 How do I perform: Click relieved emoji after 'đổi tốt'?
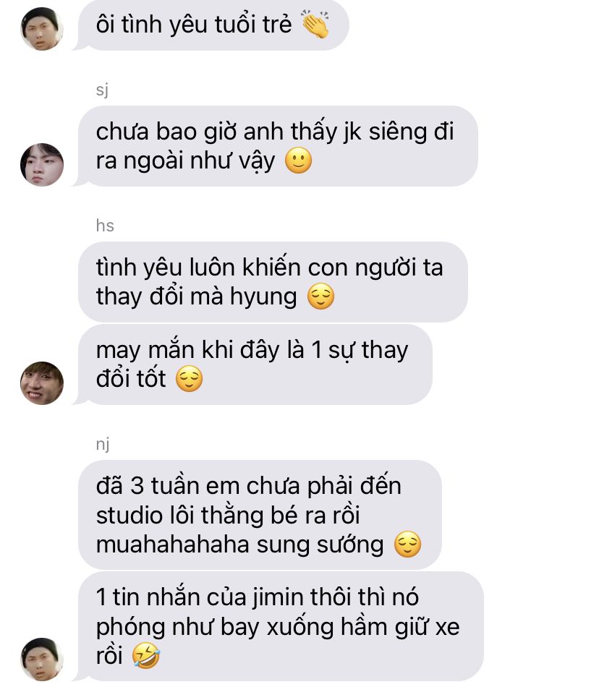[189, 379]
